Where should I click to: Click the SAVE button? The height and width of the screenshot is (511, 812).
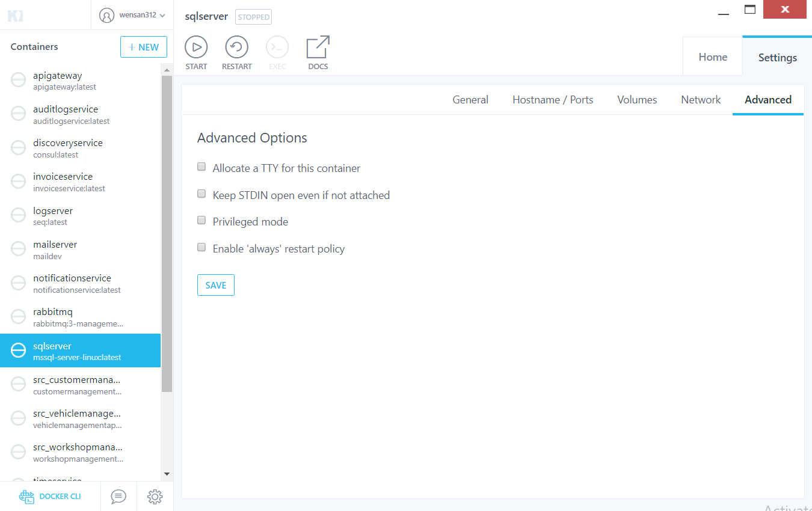[x=216, y=285]
